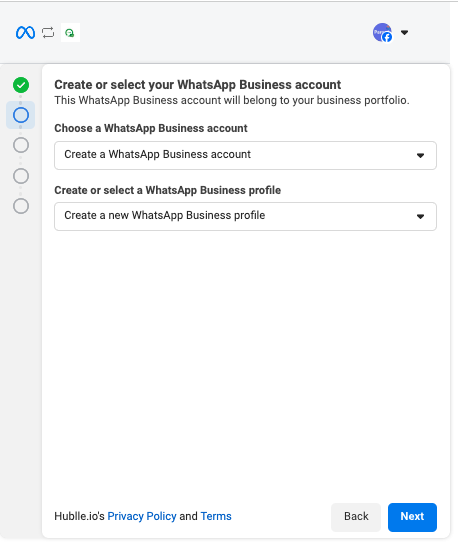
Task: Open the Hublle.io Terms link
Action: click(x=216, y=516)
